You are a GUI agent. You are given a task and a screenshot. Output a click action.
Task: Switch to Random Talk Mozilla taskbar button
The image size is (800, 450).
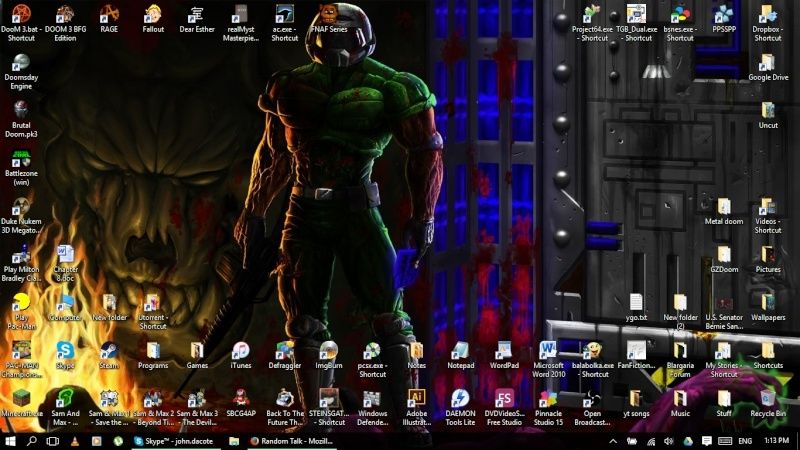(x=292, y=441)
